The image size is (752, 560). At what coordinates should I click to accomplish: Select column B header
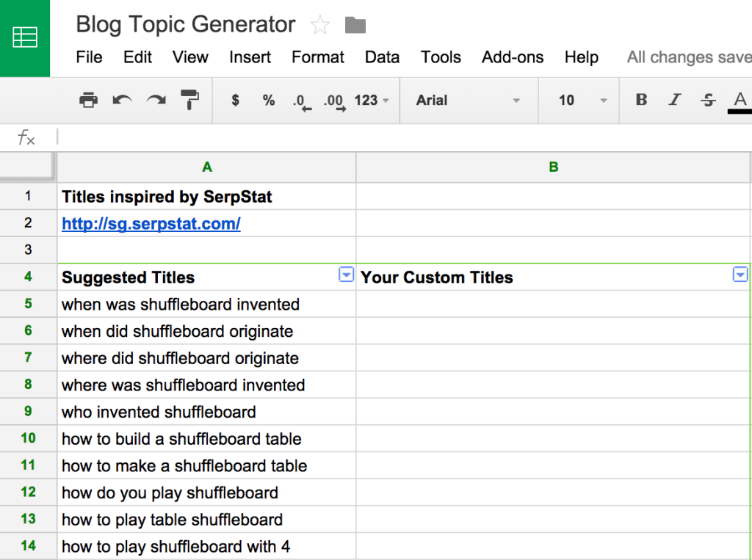[554, 167]
